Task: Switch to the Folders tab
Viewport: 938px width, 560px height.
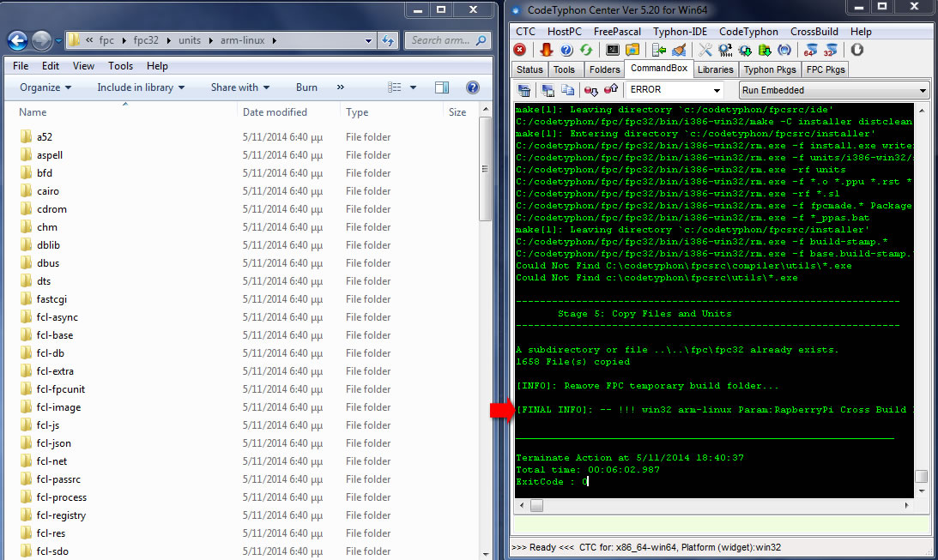Action: click(604, 70)
